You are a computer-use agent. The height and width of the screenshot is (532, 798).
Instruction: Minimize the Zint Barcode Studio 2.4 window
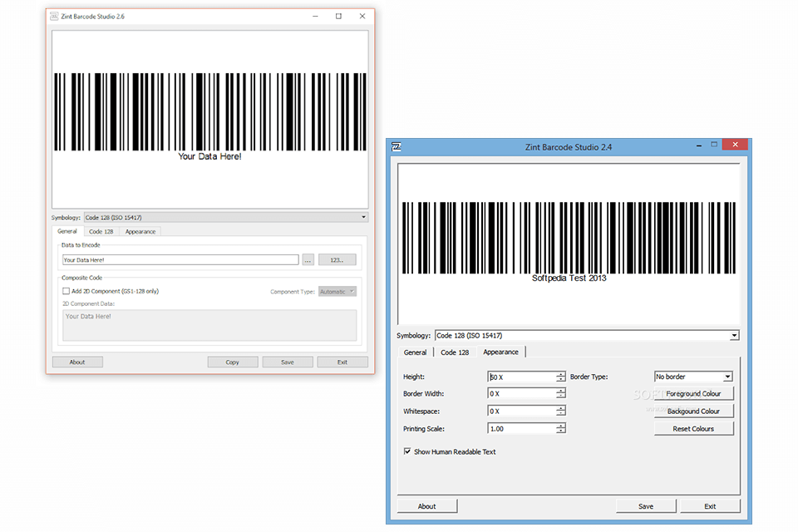tap(699, 145)
